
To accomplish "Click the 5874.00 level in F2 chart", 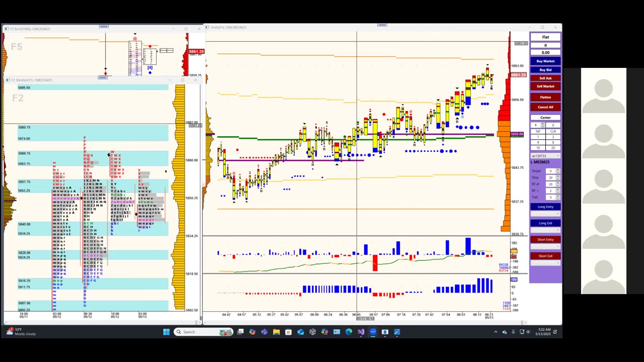I will point(24,138).
